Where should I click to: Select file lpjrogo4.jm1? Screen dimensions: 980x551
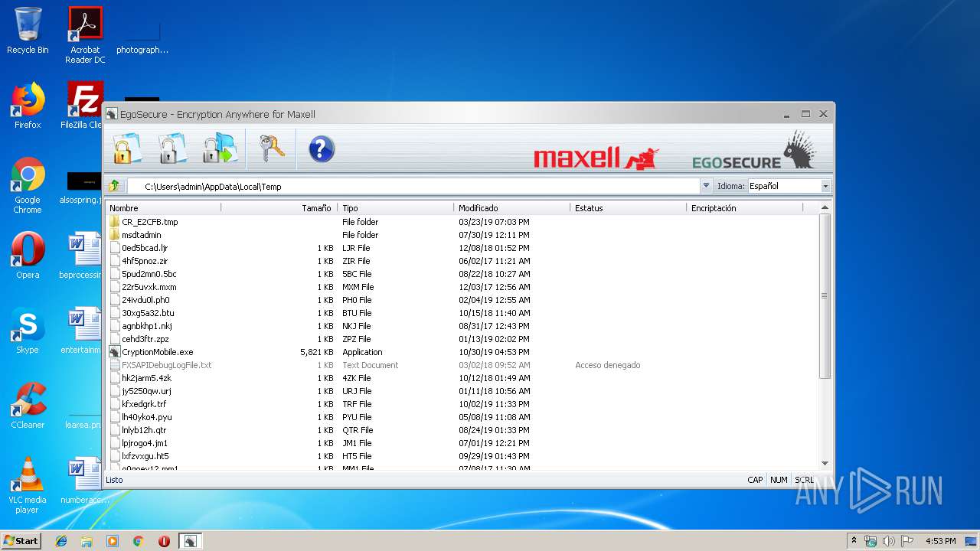145,443
